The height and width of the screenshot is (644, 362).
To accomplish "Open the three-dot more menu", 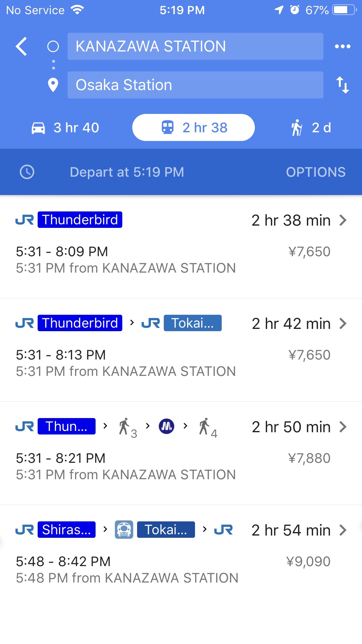I will coord(342,47).
